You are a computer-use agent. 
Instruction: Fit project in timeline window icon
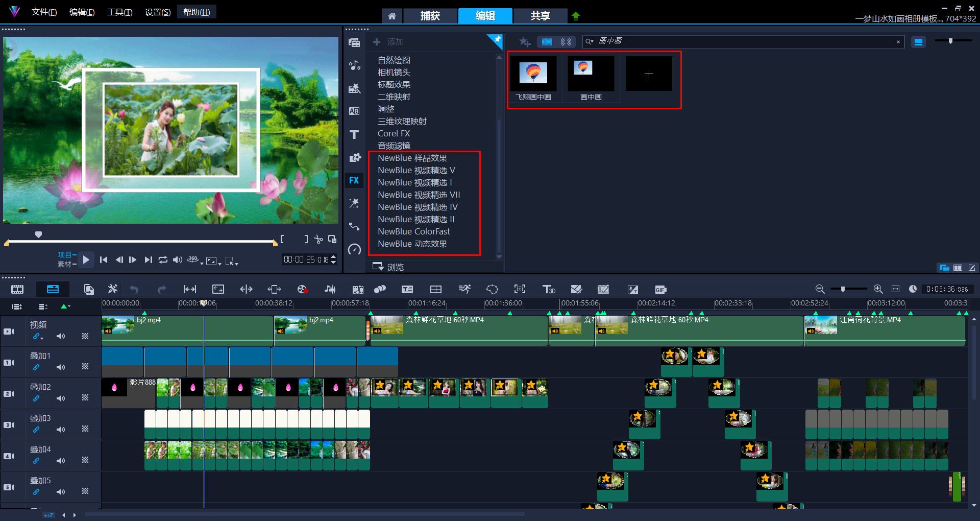click(x=895, y=289)
